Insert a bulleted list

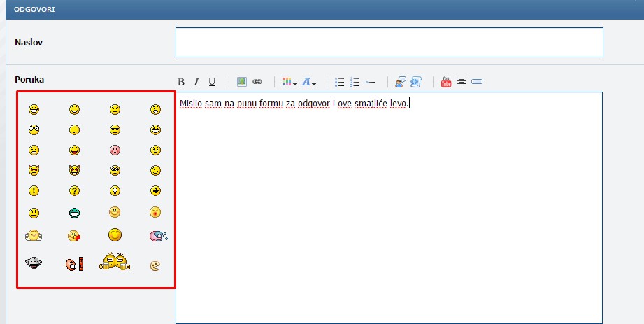point(339,82)
